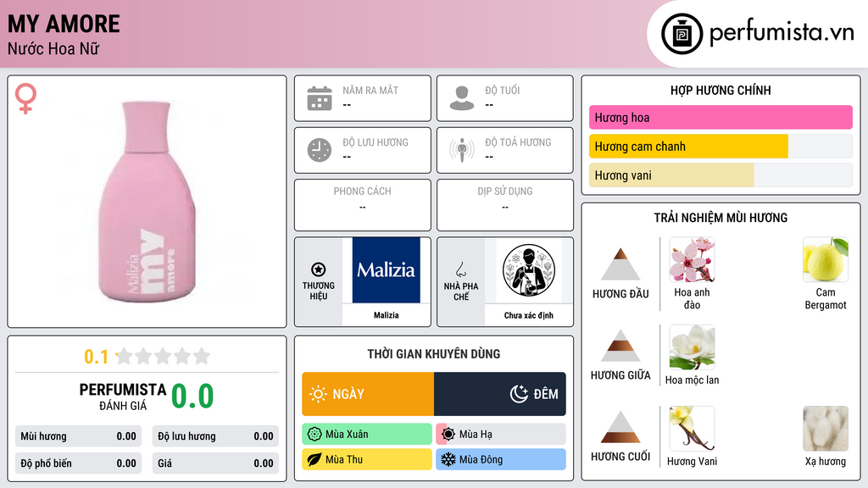The image size is (868, 488).
Task: Click the pink My Amore bottle image
Action: point(146,202)
